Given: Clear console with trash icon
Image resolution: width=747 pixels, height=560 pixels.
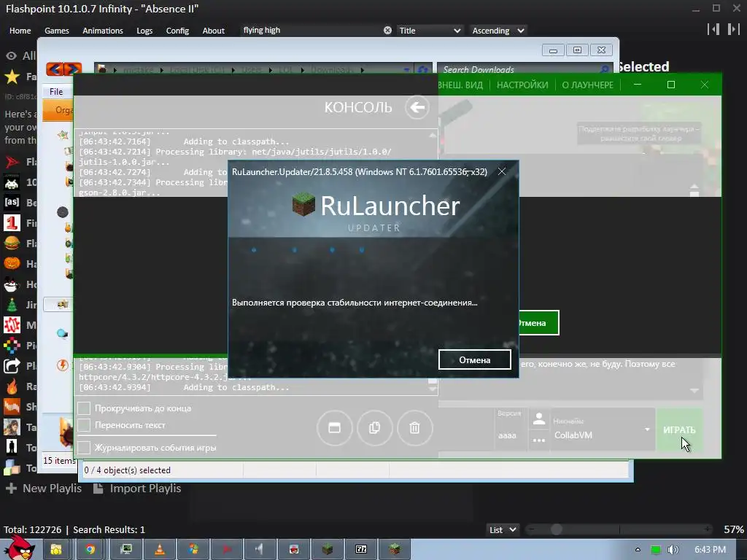Looking at the screenshot, I should [414, 427].
